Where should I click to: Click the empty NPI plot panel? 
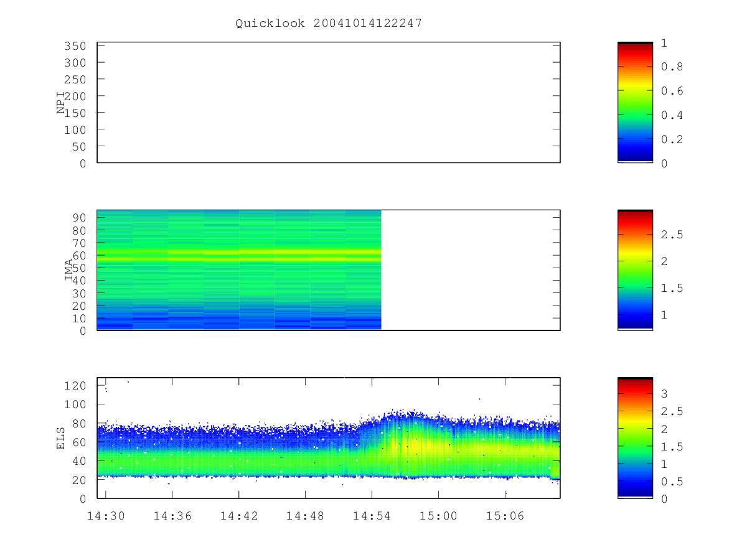(329, 103)
